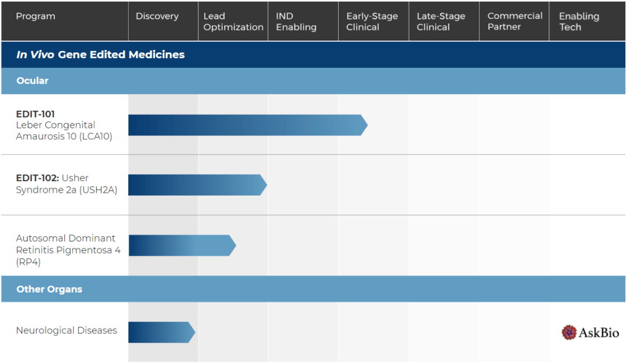
Task: Click the Enabling Tech column header
Action: [x=579, y=21]
